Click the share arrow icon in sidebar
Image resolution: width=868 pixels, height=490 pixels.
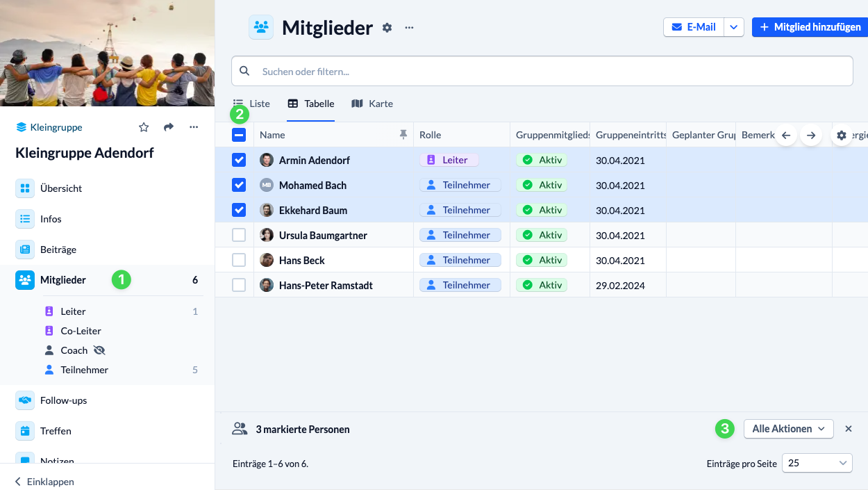169,127
